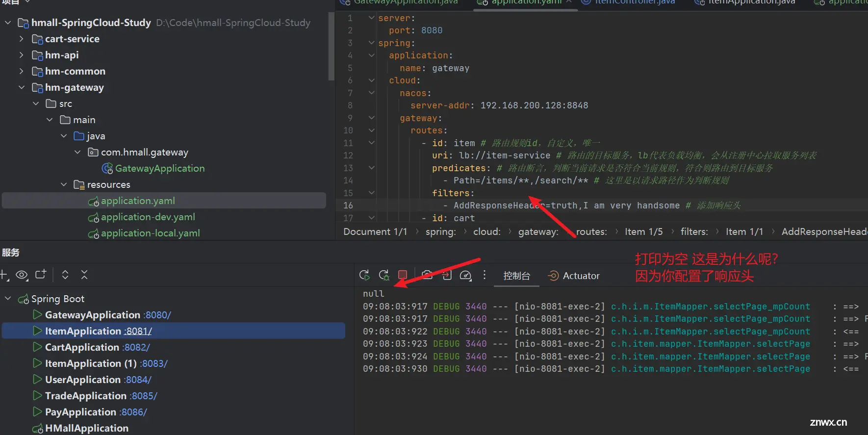The image size is (868, 435).
Task: Click the run icon beside CartApplication :8082
Action: (x=37, y=347)
